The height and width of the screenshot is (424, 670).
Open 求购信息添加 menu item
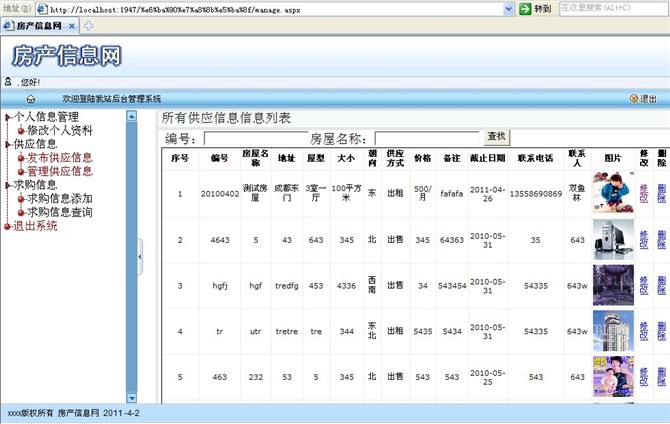tap(59, 199)
